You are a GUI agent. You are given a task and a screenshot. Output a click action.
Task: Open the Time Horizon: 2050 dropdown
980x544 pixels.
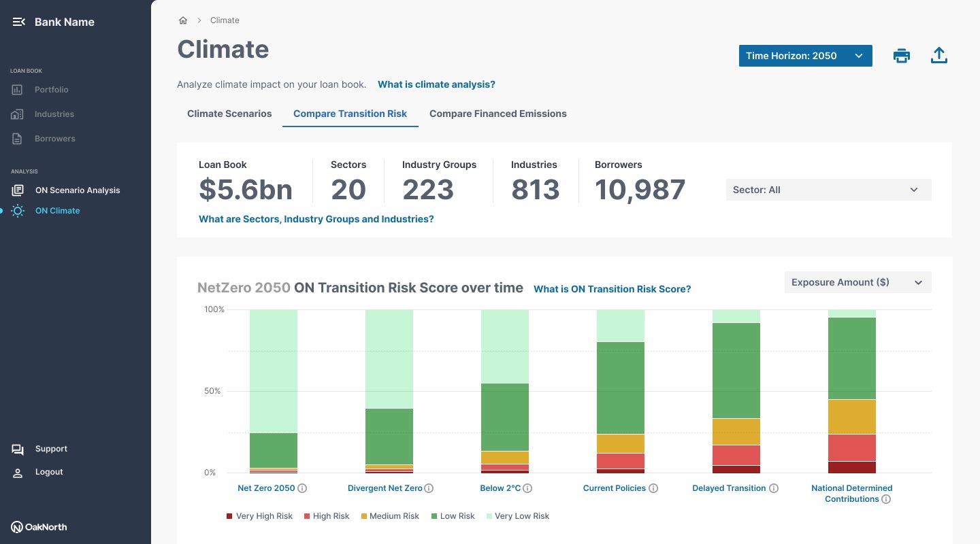coord(805,56)
